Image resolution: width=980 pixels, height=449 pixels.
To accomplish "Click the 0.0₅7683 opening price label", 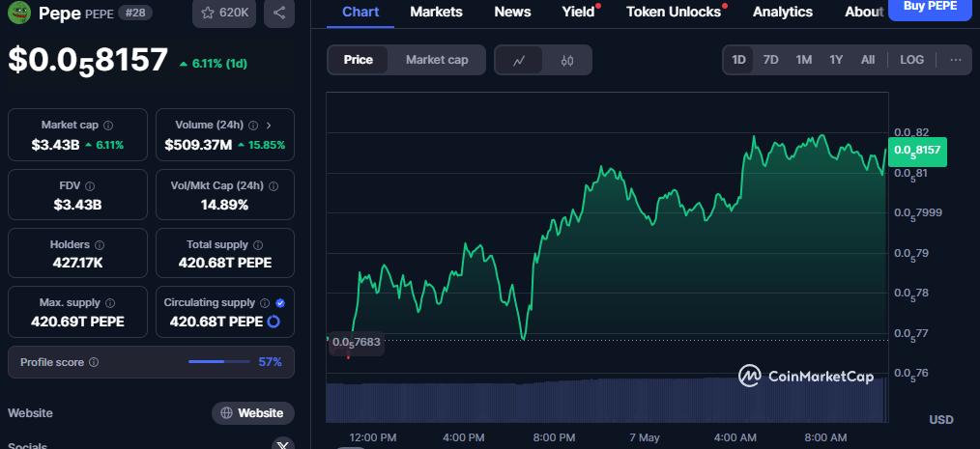I will (x=356, y=342).
